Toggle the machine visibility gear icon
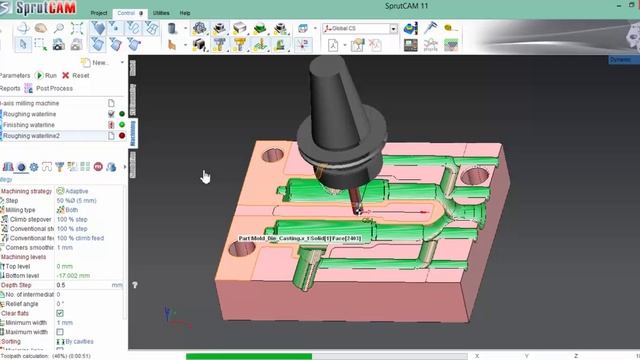The image size is (640, 360). [200, 28]
